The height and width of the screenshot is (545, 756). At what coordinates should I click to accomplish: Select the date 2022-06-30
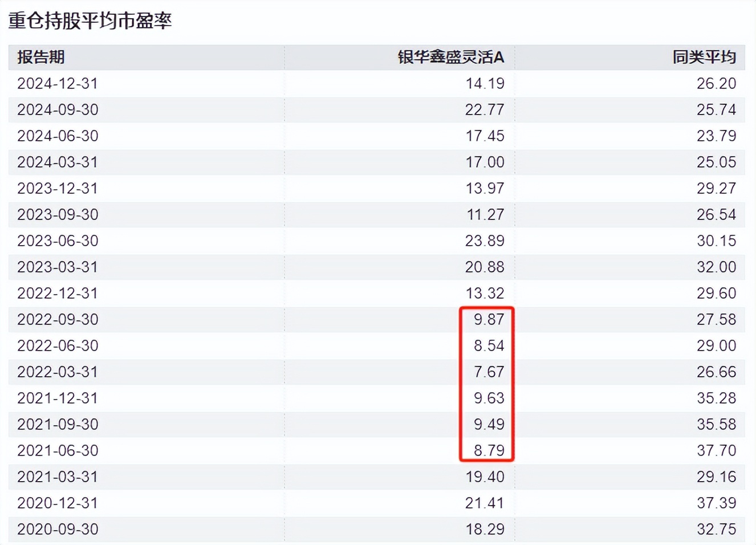tap(58, 345)
